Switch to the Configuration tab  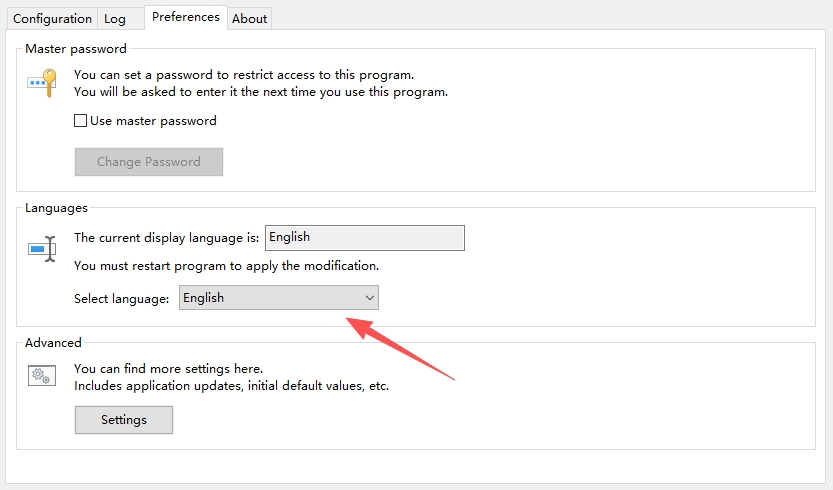(52, 19)
